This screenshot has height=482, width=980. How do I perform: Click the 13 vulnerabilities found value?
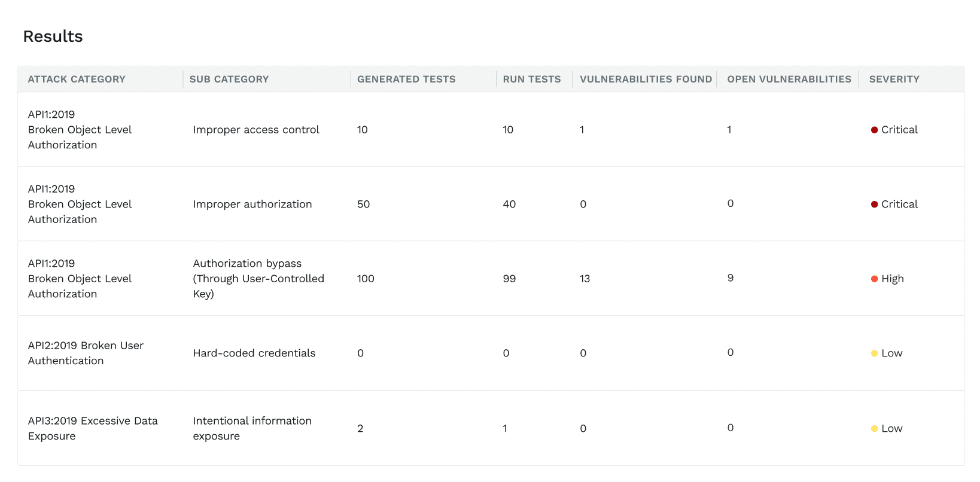(x=585, y=279)
